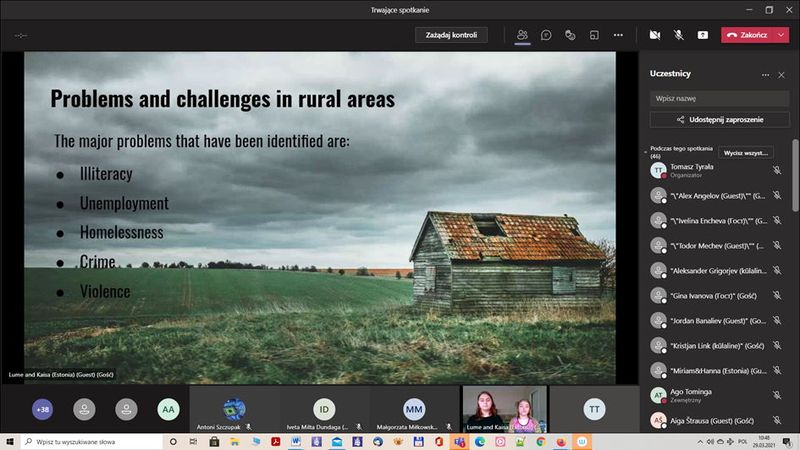Collapse the Podczas tego spotkania section

pos(645,152)
